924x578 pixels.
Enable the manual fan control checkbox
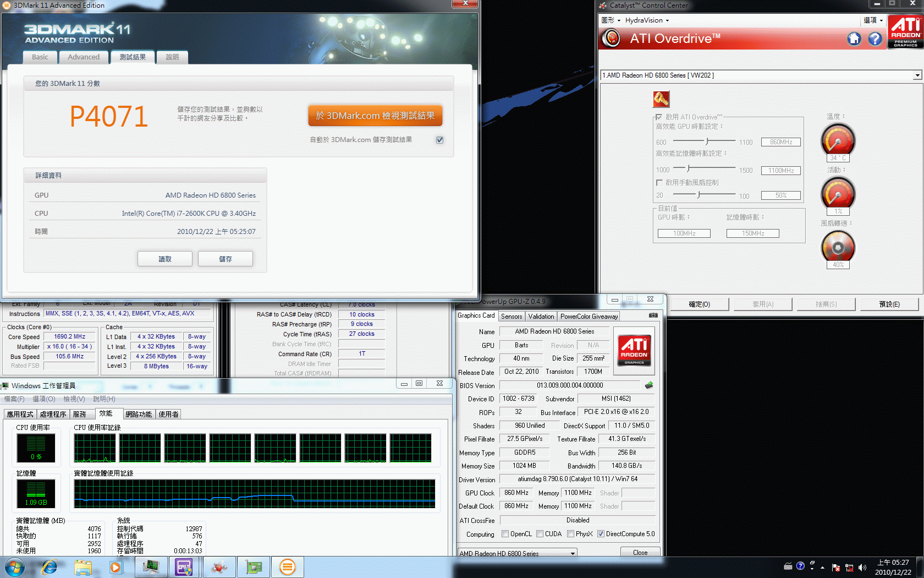coord(659,182)
